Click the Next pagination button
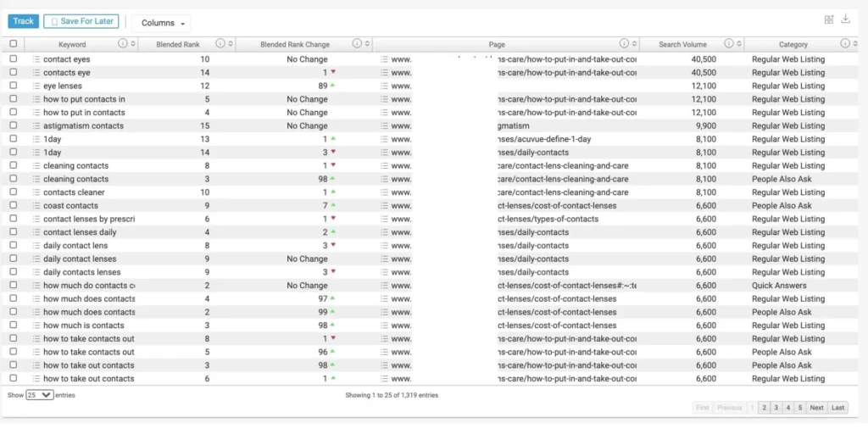Image resolution: width=868 pixels, height=434 pixels. (x=816, y=408)
